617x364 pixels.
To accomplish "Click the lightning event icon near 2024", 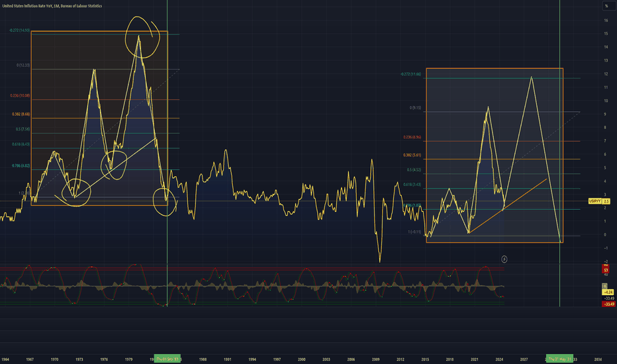I will tap(504, 259).
